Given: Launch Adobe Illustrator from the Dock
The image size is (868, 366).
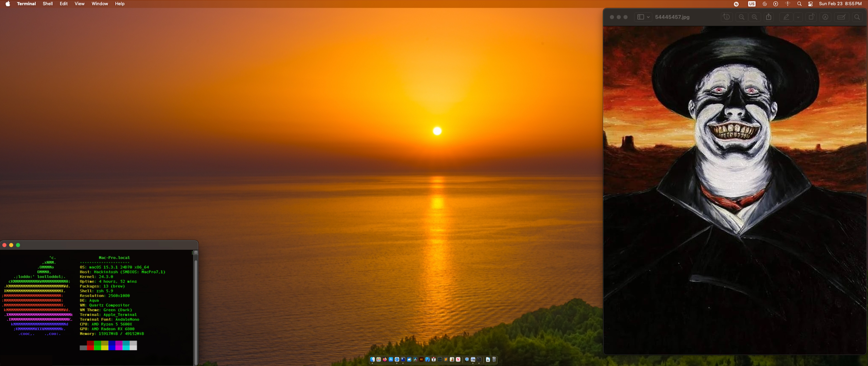Looking at the screenshot, I should [x=421, y=359].
